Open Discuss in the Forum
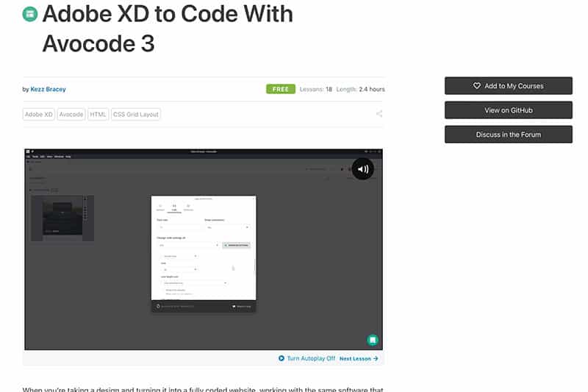This screenshot has height=392, width=588. coord(509,135)
